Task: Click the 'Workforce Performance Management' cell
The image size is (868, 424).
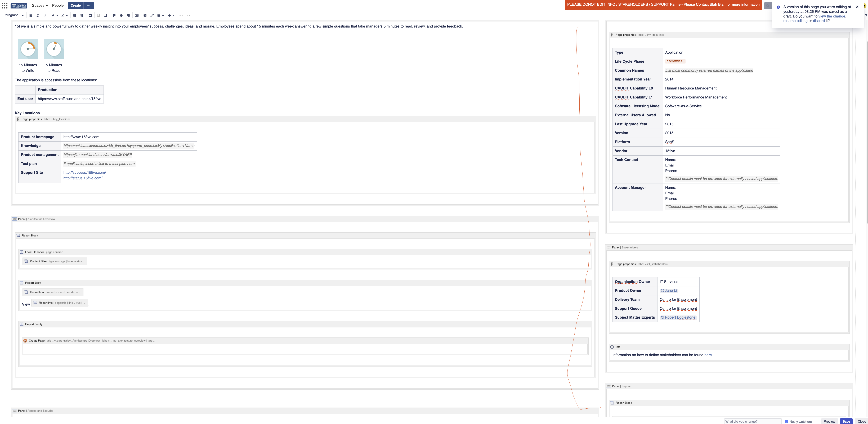Action: coord(721,97)
